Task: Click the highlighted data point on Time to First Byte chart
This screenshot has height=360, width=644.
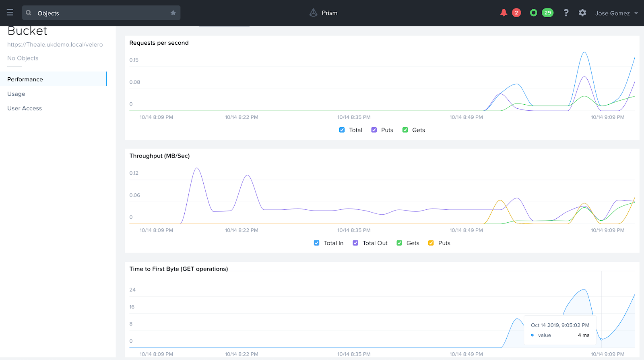Action: pyautogui.click(x=601, y=339)
